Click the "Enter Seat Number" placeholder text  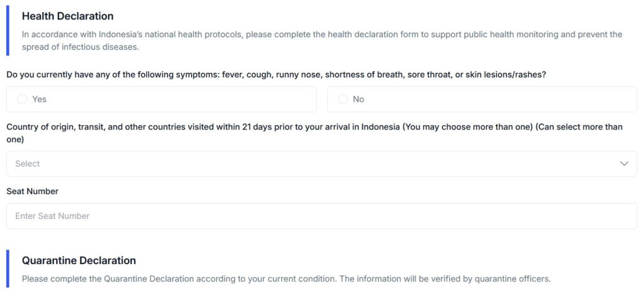pyautogui.click(x=52, y=216)
